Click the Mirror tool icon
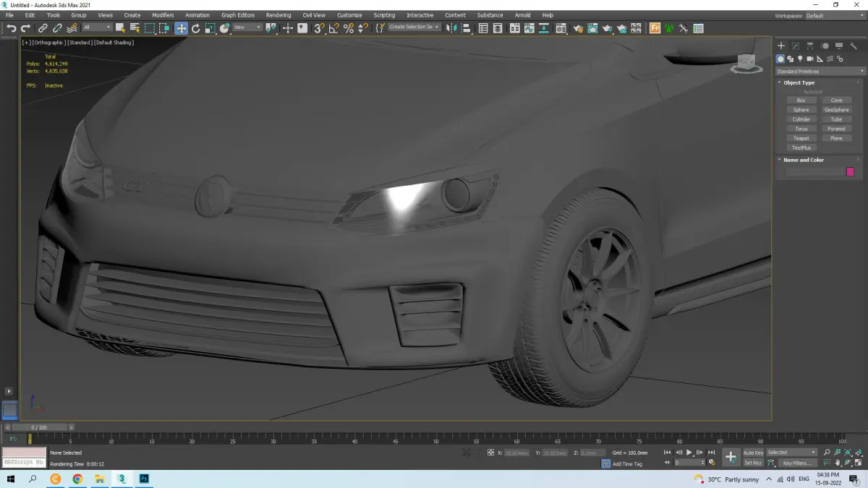Image resolution: width=868 pixels, height=488 pixels. [x=451, y=28]
